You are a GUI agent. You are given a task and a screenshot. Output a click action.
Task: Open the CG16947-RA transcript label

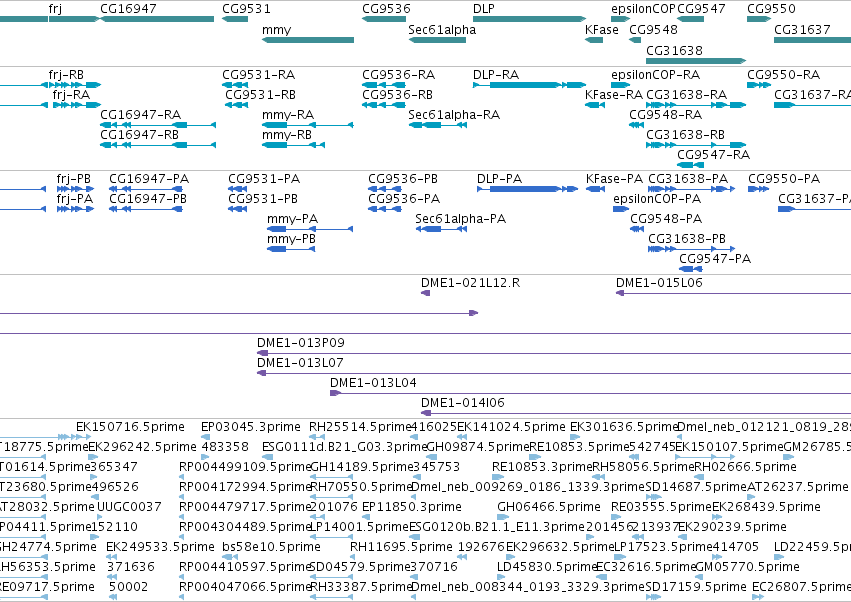(x=140, y=115)
